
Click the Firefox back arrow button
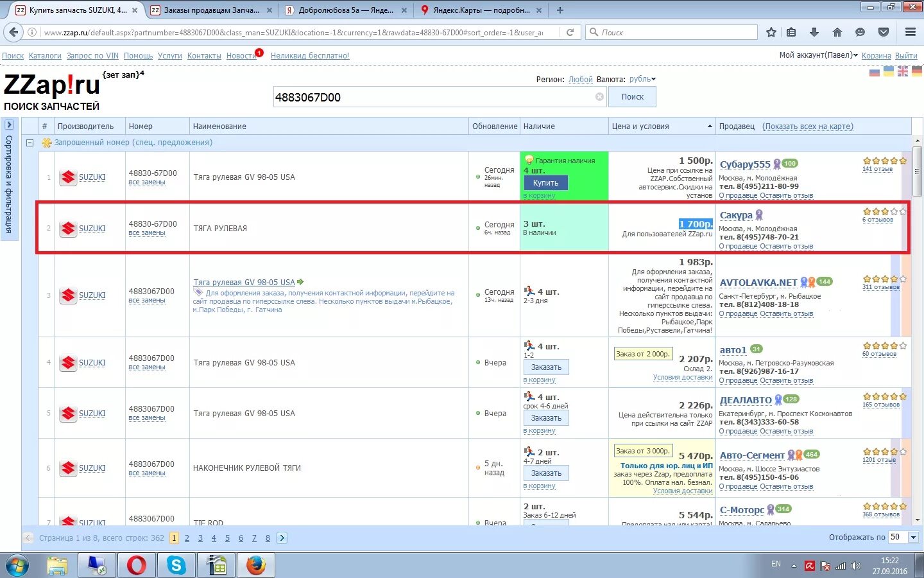click(x=13, y=32)
